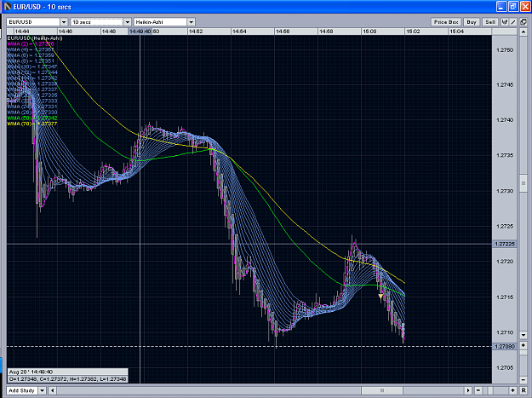The height and width of the screenshot is (398, 532).
Task: Click the horizontal scroll right arrow
Action: click(468, 390)
